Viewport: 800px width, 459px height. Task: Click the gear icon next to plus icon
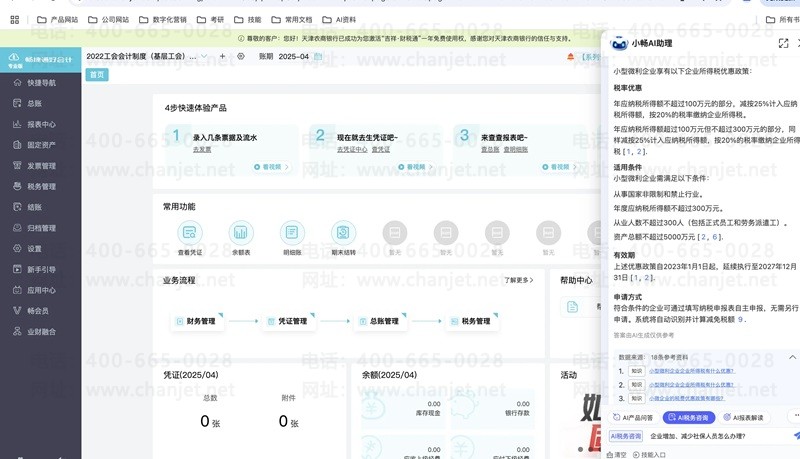click(241, 56)
